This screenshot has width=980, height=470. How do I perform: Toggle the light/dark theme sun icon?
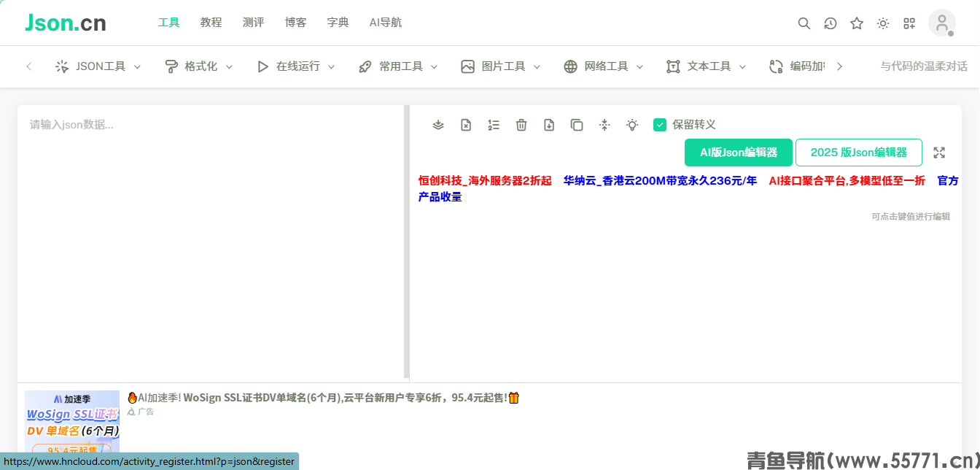click(883, 23)
